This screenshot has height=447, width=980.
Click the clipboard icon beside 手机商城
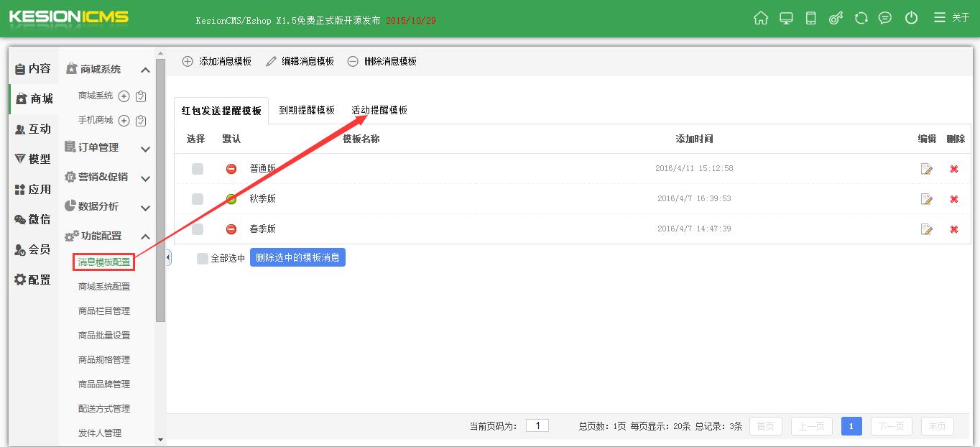tap(141, 121)
